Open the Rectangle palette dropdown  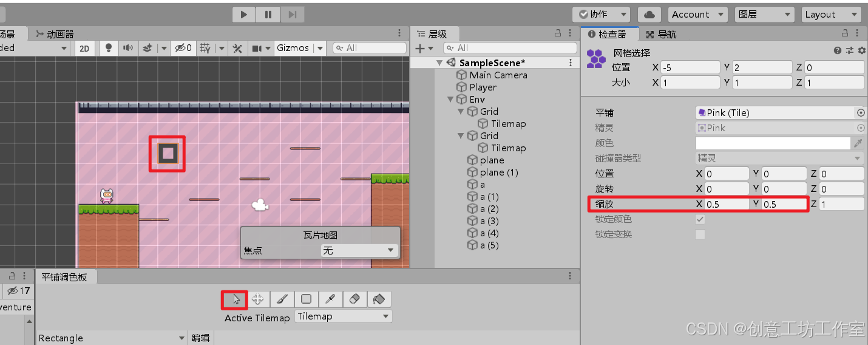(112, 338)
